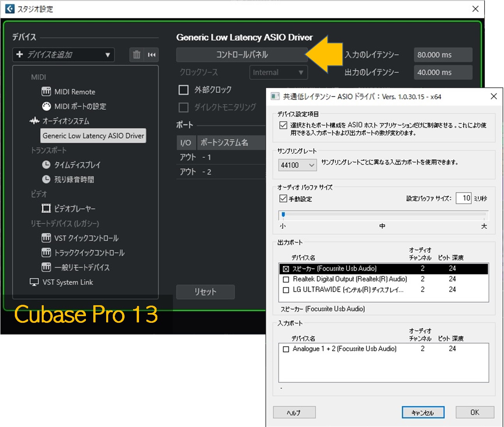The width and height of the screenshot is (504, 427).
Task: Select MIDI ポートの設定 in device tree
Action: (x=80, y=106)
